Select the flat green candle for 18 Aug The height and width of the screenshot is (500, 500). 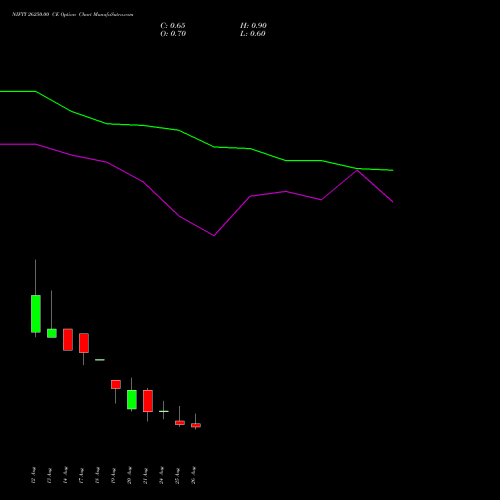click(100, 360)
